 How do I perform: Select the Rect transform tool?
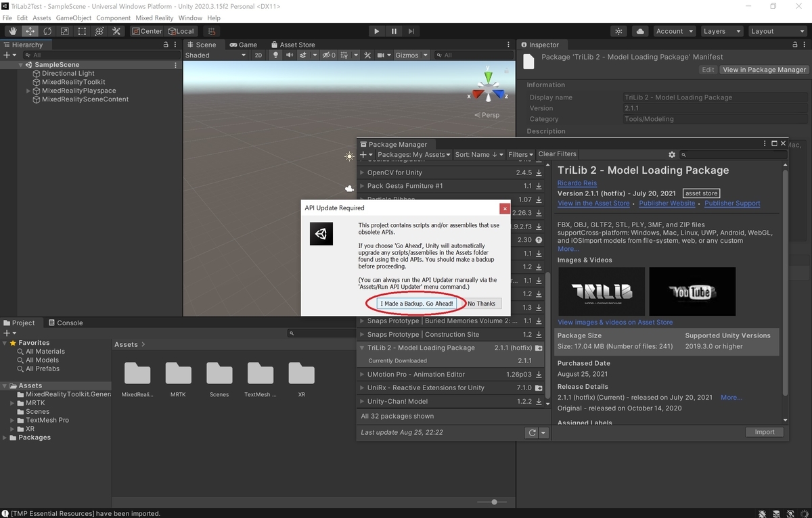click(82, 31)
